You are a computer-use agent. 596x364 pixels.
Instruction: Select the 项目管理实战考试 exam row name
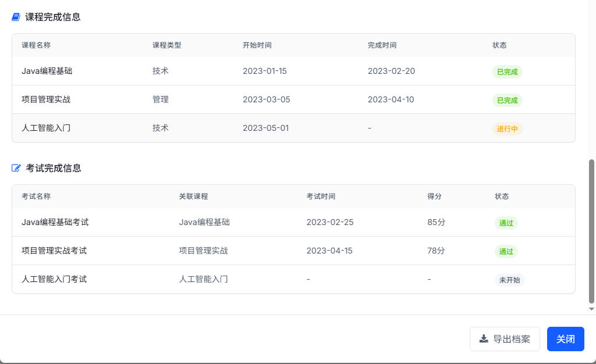(x=54, y=251)
